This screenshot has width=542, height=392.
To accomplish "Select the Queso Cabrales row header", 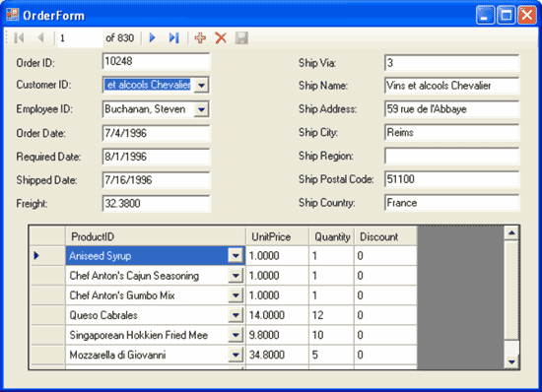I will click(47, 315).
